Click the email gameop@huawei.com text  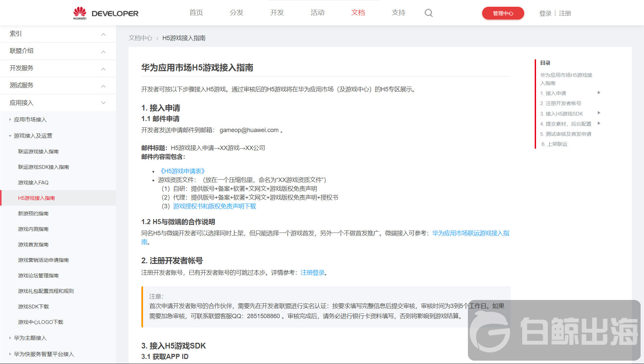(249, 130)
